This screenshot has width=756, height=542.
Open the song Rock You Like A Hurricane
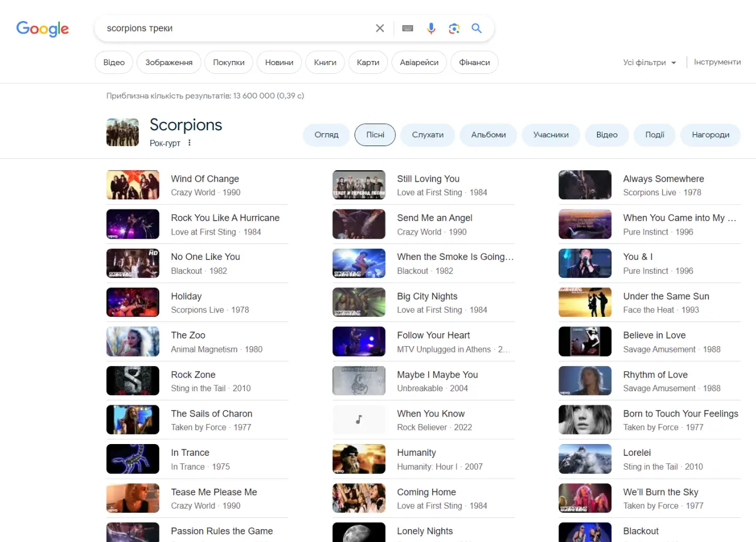(197, 224)
